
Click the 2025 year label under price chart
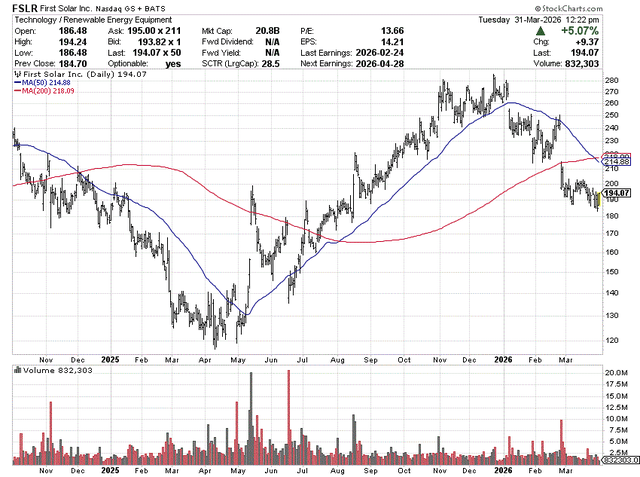click(110, 359)
